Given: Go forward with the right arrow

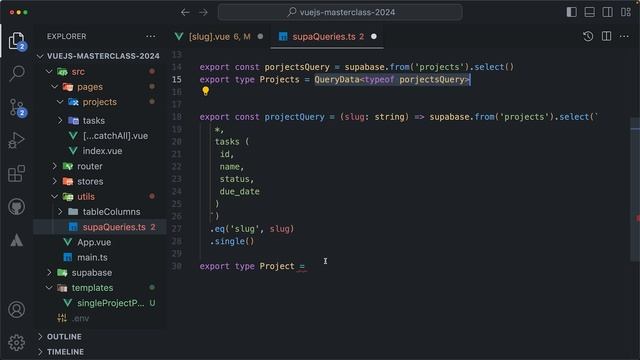Looking at the screenshot, I should (203, 12).
